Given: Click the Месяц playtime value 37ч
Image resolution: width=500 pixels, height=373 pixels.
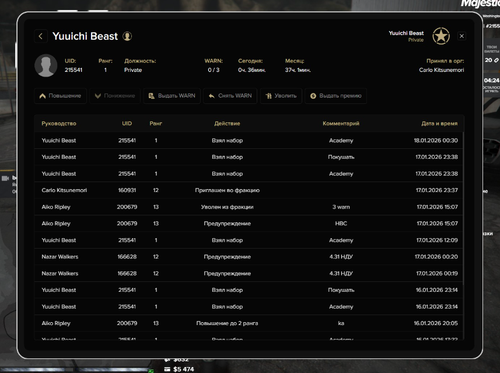Looking at the screenshot, I should 298,70.
